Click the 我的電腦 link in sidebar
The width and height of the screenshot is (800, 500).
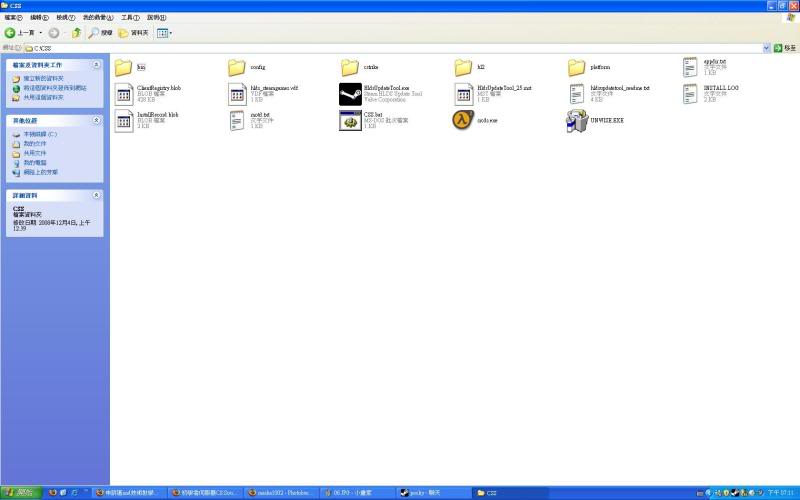(x=36, y=162)
